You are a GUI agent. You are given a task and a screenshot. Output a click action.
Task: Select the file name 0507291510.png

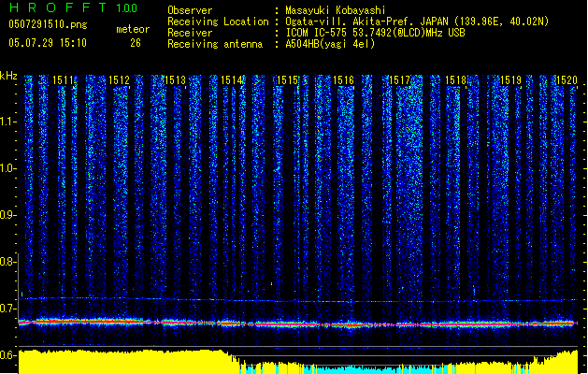pos(48,24)
